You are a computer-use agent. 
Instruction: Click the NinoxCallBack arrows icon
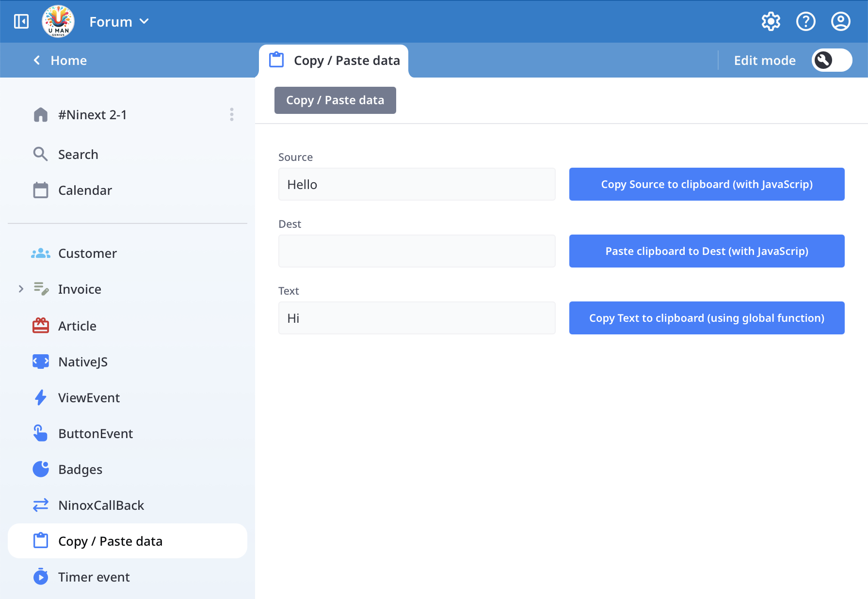click(x=41, y=505)
